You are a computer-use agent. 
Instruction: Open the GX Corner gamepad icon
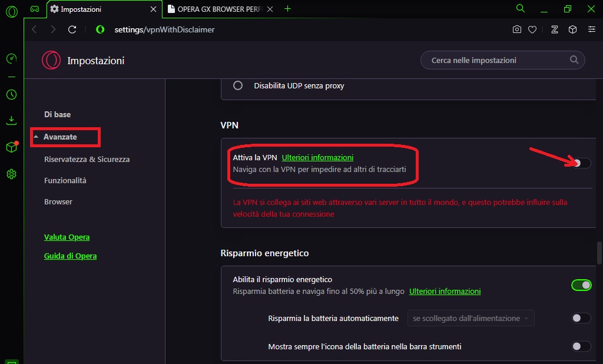coord(35,9)
